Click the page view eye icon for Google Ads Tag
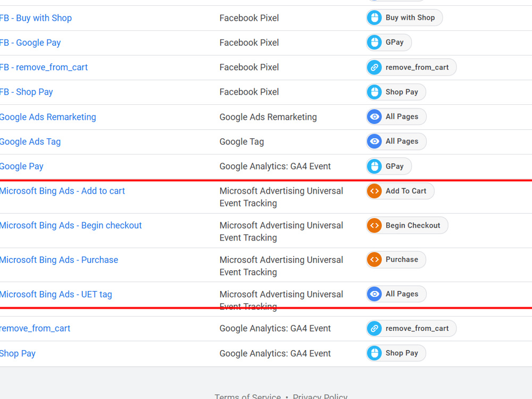The width and height of the screenshot is (532, 399). 375,141
